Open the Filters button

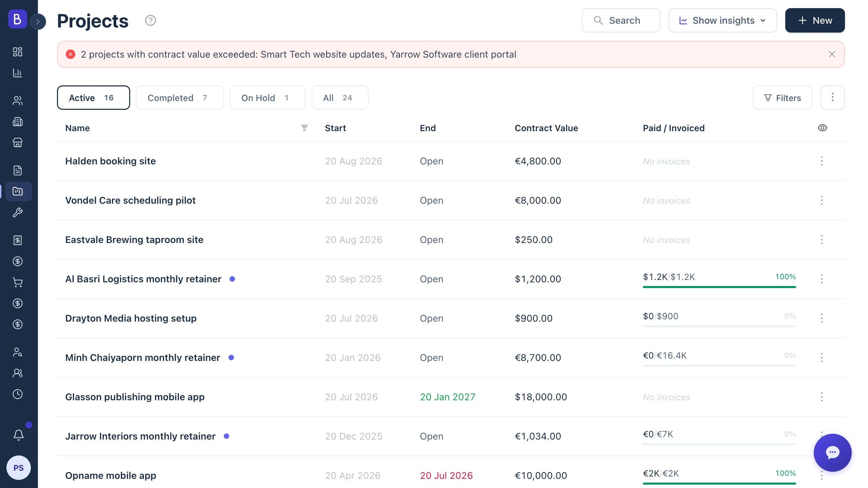(x=782, y=98)
